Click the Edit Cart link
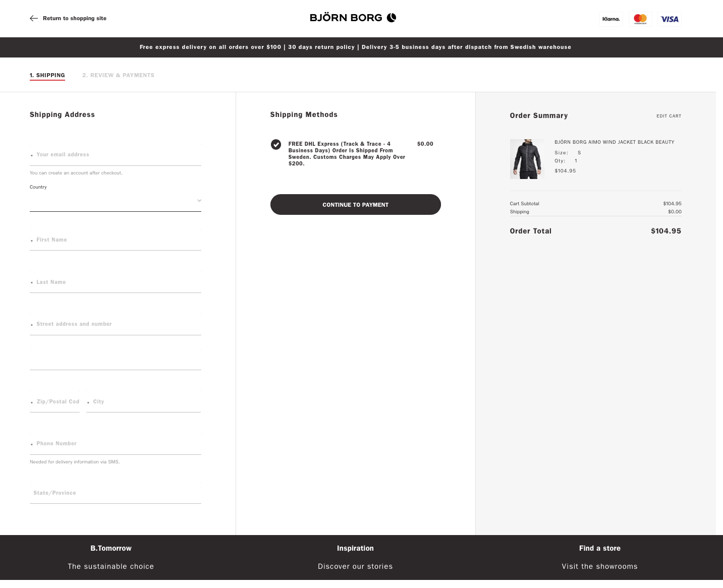This screenshot has height=588, width=723. (x=669, y=116)
